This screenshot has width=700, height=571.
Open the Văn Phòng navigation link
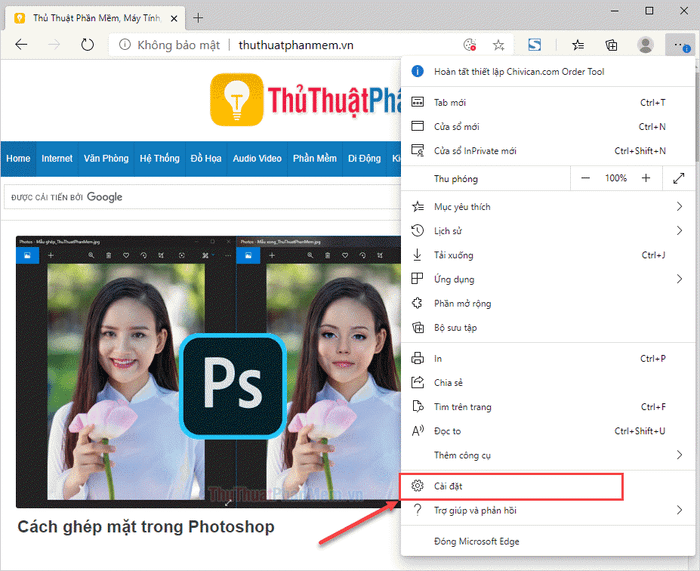click(x=106, y=158)
